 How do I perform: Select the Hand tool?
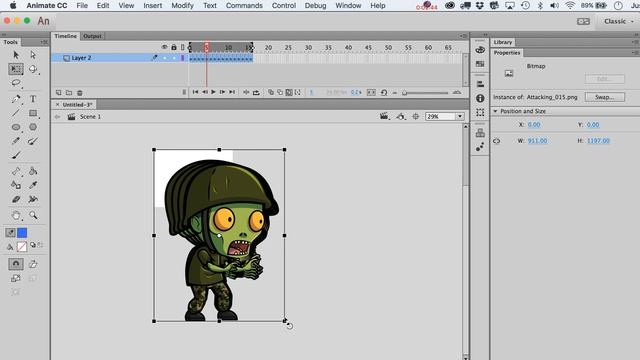coord(16,215)
